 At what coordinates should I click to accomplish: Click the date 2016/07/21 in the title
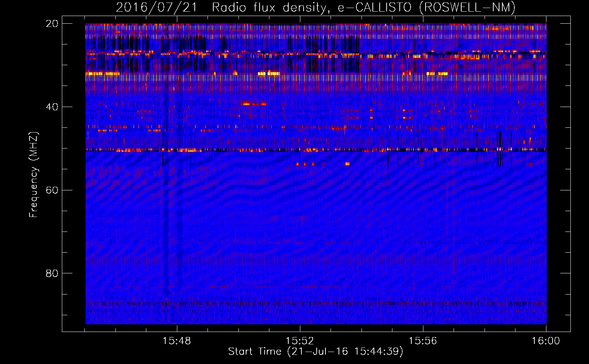pos(157,7)
